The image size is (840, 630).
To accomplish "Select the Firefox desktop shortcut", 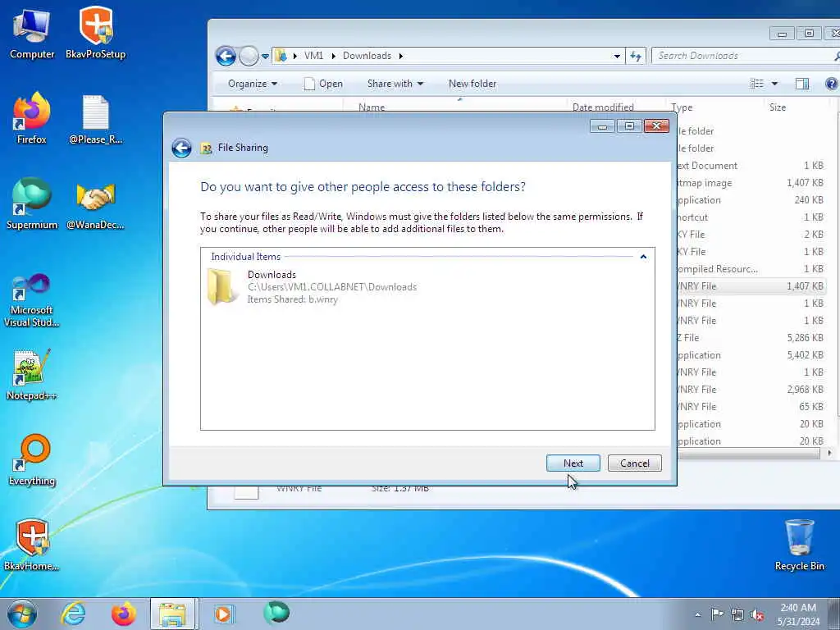I will click(32, 119).
